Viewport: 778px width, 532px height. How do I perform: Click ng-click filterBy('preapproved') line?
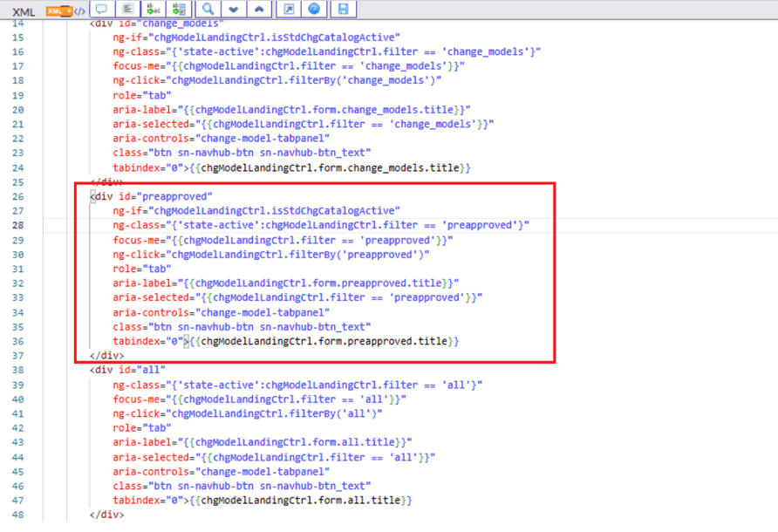(271, 255)
